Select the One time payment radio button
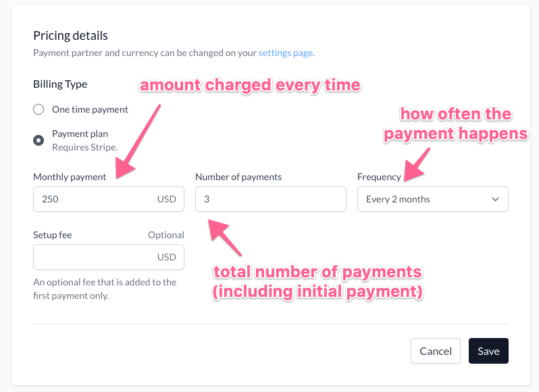539x392 pixels. (x=38, y=109)
